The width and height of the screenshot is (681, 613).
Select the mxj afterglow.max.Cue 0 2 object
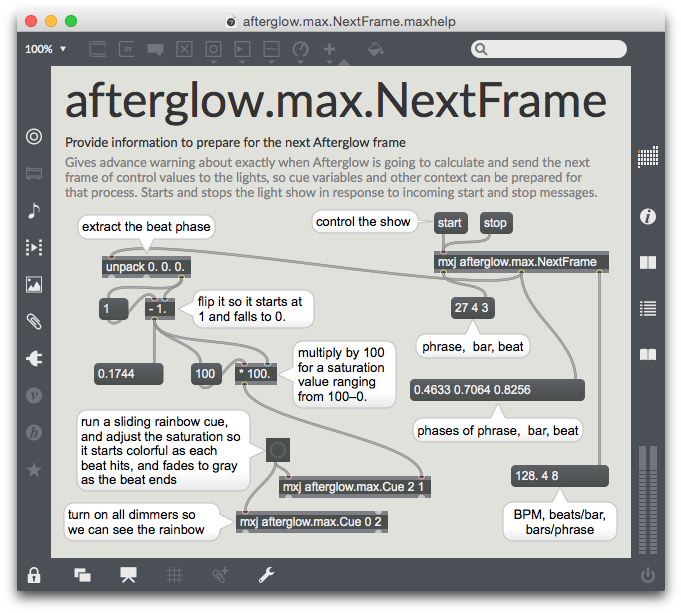312,522
